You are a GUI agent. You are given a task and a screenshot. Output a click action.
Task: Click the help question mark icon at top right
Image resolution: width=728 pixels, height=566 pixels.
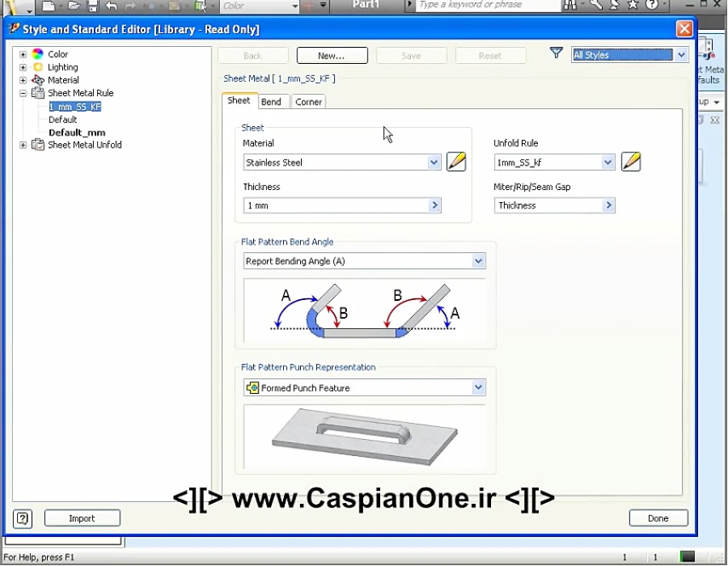652,6
